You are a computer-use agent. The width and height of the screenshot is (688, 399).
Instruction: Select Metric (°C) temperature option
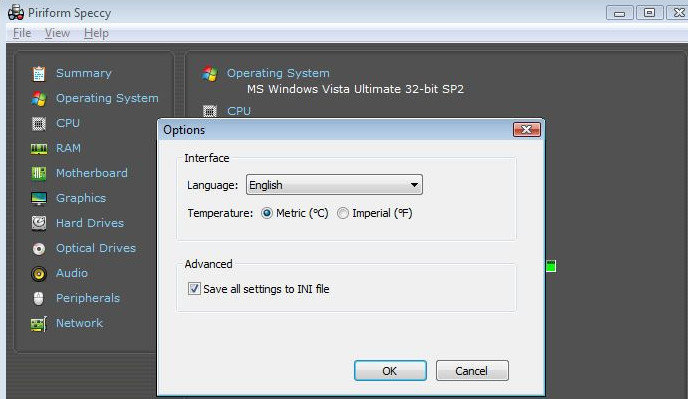294,213
